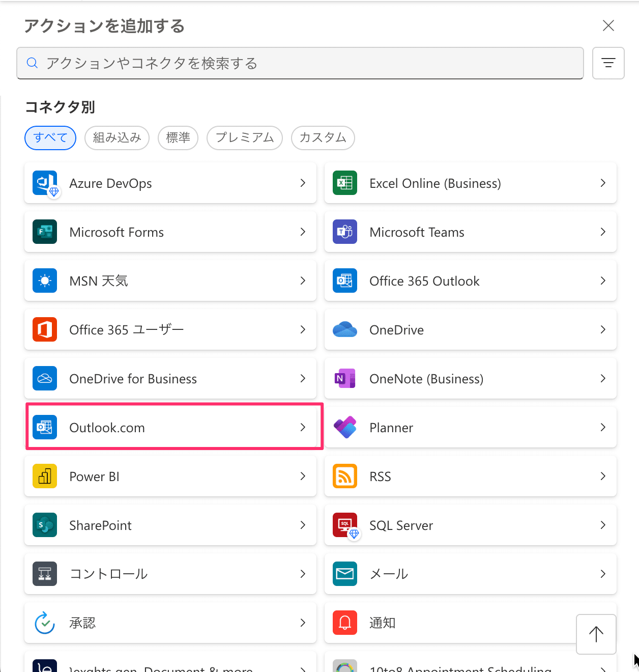Click the Excel Online (Business) icon
The image size is (639, 672).
(x=345, y=183)
